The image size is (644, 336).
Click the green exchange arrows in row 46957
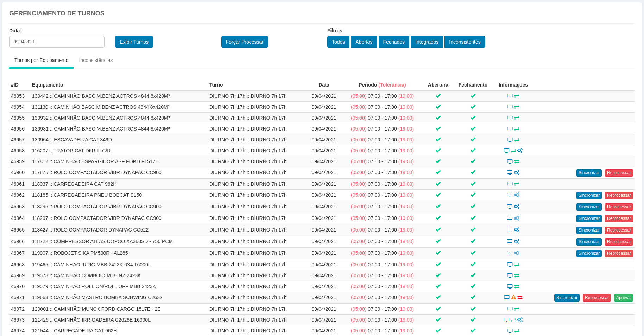point(517,140)
